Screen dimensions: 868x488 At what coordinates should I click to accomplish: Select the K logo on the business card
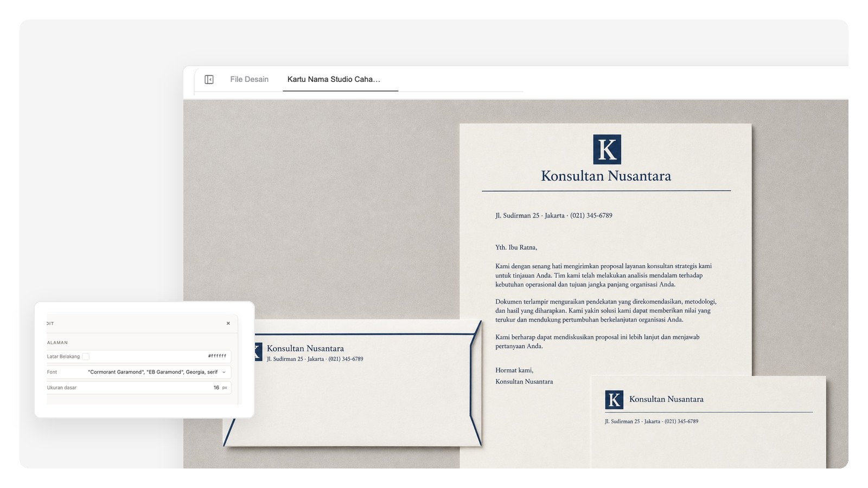pos(614,400)
